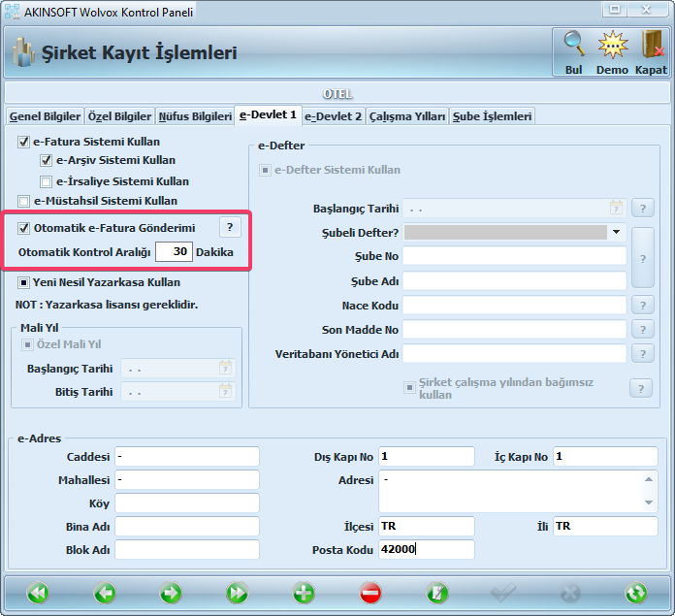Edit record with green notepad icon
The width and height of the screenshot is (675, 616).
437,593
